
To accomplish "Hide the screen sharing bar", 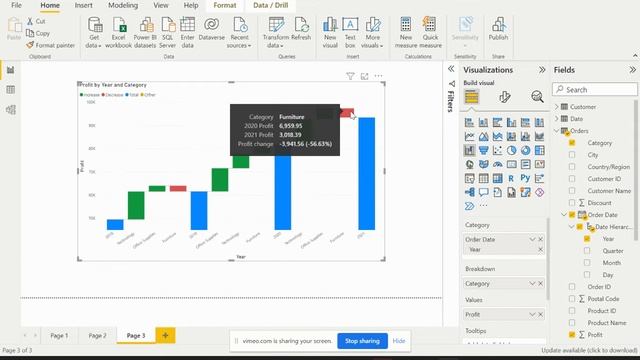I will (399, 341).
